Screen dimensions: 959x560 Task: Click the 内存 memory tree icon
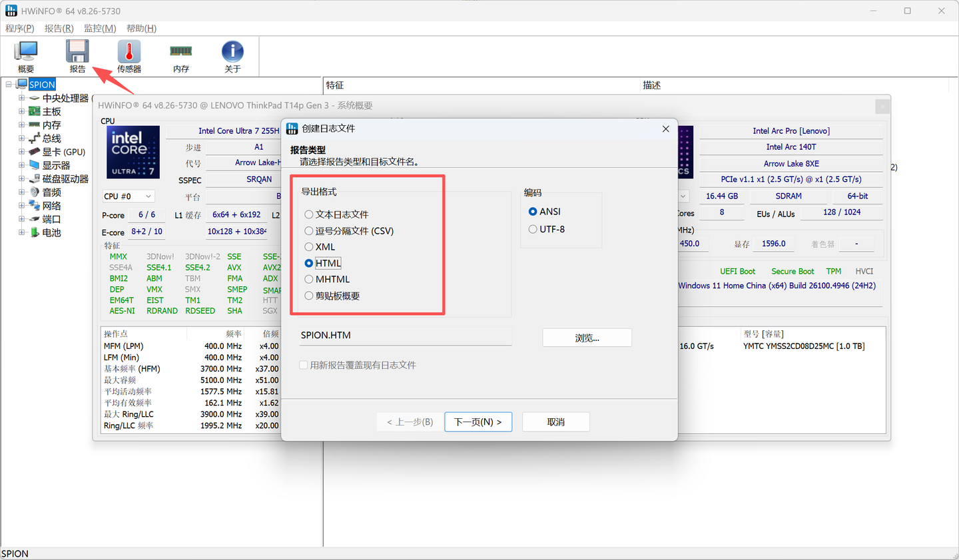click(x=35, y=125)
